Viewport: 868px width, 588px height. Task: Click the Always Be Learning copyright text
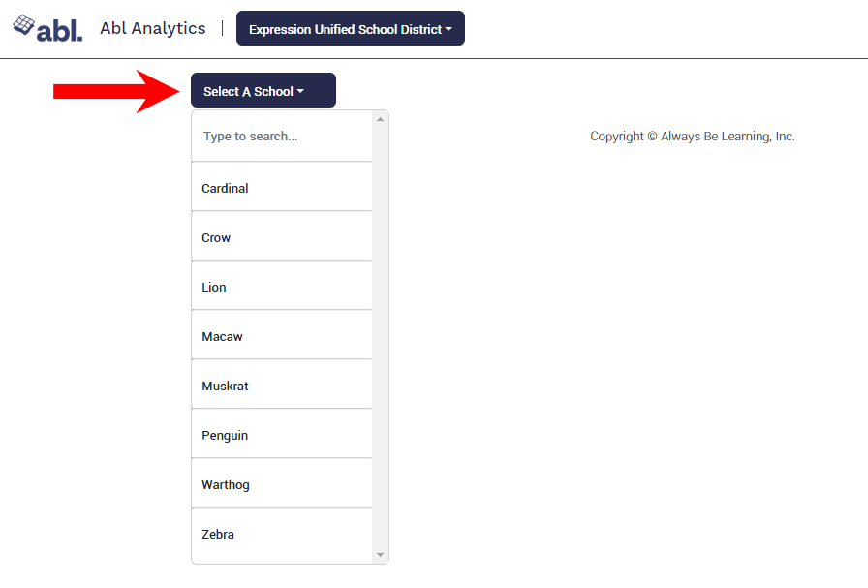coord(692,137)
